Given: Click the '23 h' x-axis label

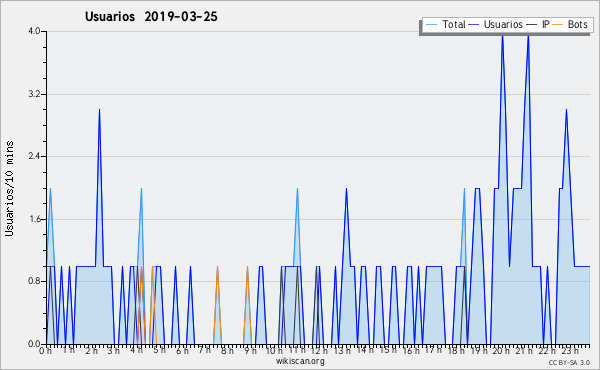Looking at the screenshot, I should (x=570, y=350).
